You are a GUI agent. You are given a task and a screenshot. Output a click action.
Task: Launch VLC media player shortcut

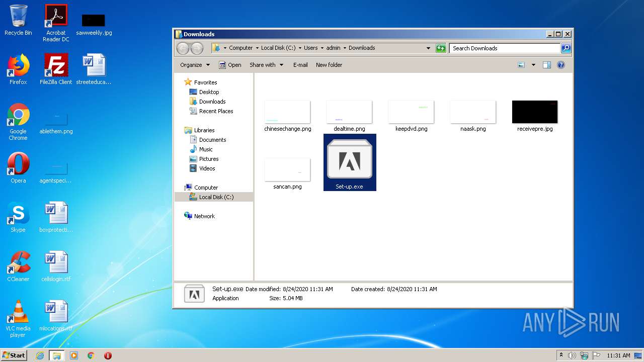[18, 319]
